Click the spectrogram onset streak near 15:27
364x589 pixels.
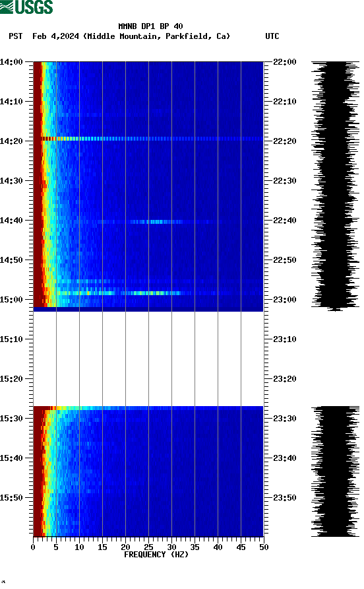148,408
